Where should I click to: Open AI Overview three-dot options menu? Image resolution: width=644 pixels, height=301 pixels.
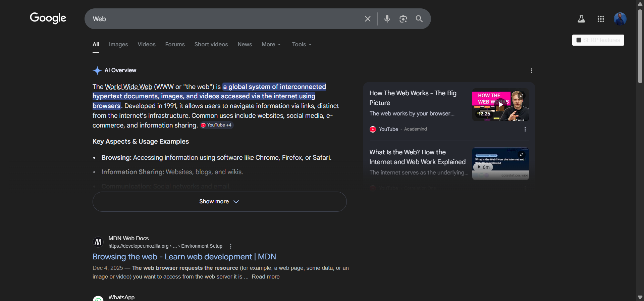tap(531, 71)
